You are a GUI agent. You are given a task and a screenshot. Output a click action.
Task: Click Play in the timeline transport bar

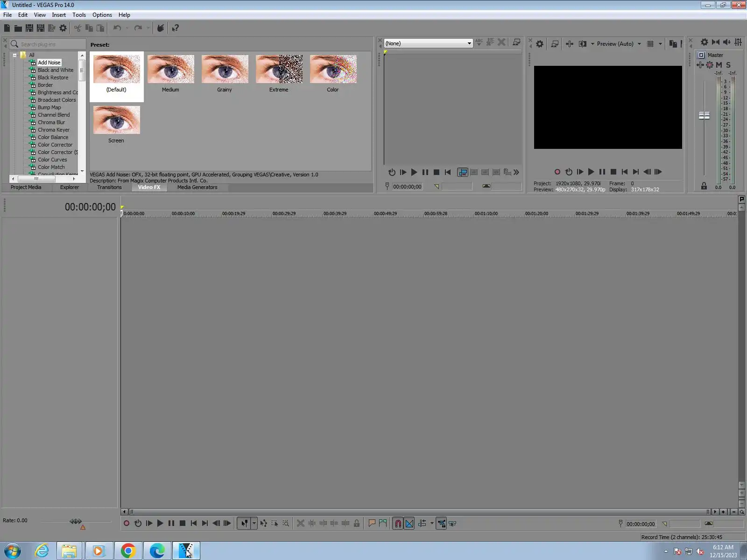(x=160, y=524)
